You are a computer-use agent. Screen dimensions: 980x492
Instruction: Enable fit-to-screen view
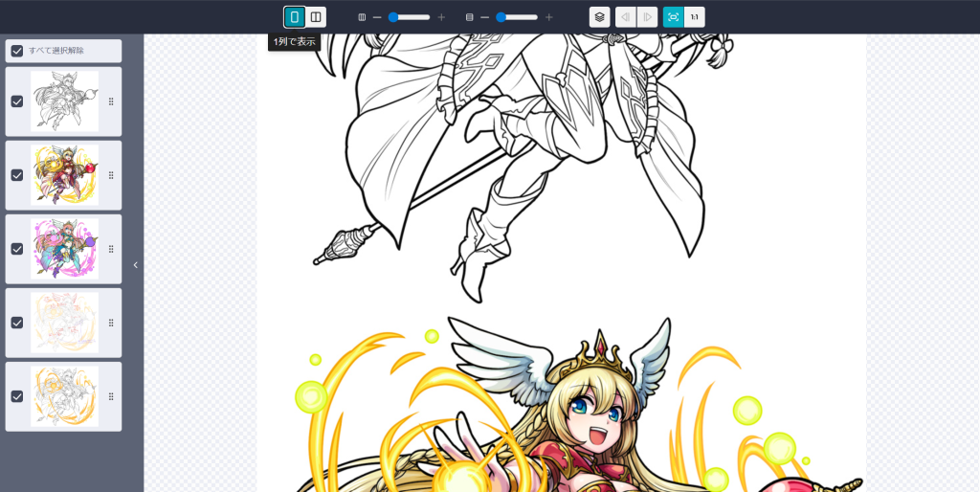pos(673,17)
